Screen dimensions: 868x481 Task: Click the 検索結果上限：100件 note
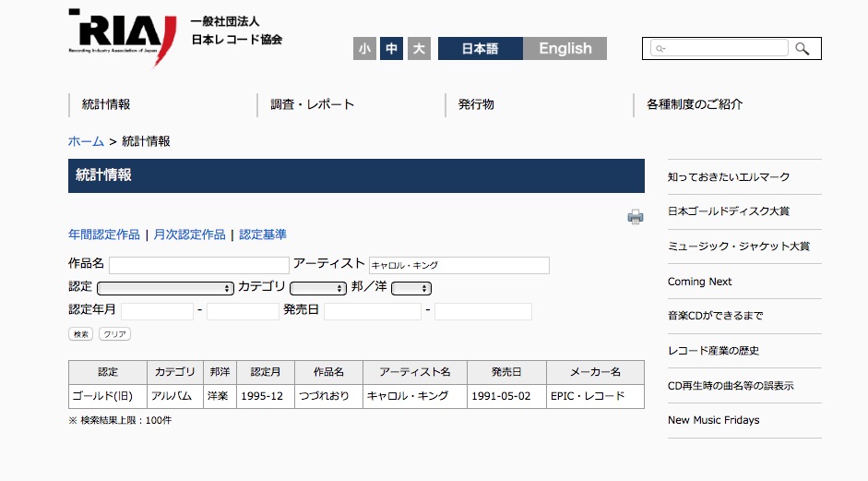[120, 421]
